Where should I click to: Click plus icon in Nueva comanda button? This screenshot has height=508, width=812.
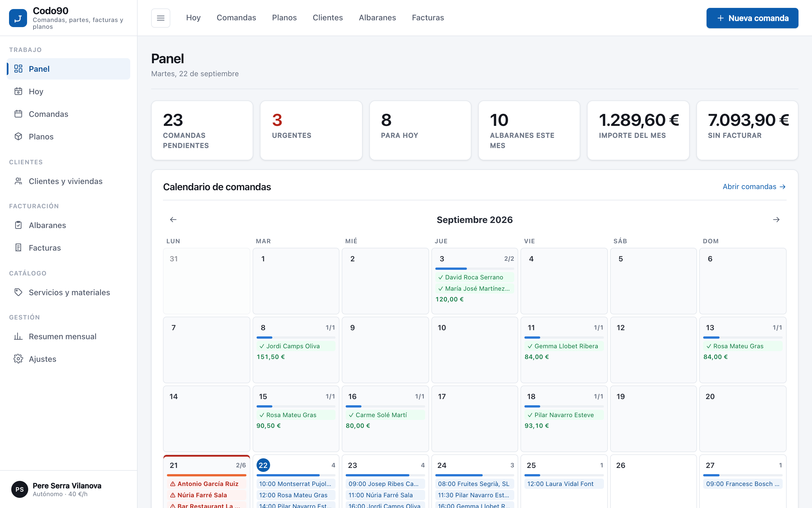(720, 18)
